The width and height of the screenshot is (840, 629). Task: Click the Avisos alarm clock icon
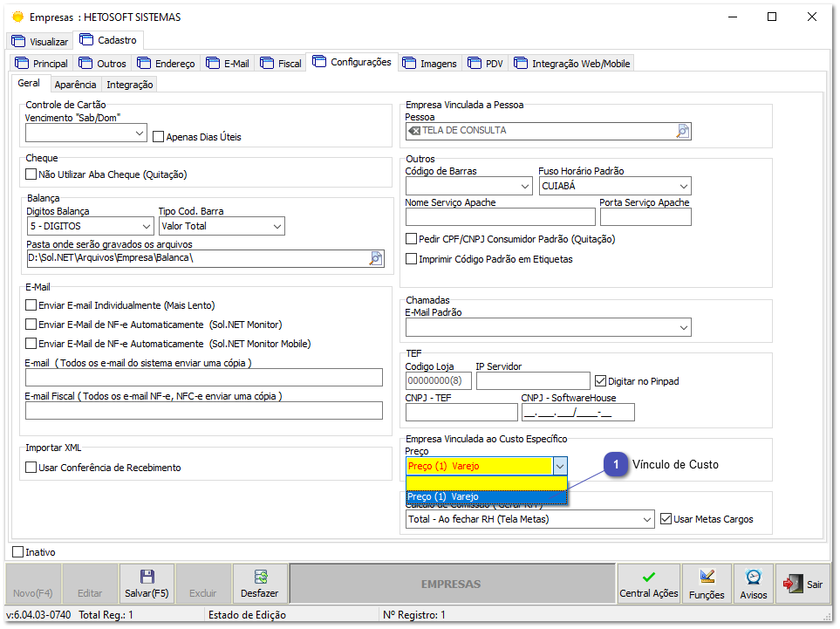(752, 578)
